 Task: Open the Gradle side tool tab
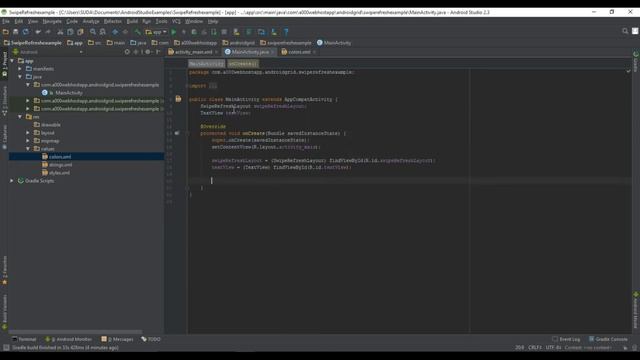click(636, 61)
